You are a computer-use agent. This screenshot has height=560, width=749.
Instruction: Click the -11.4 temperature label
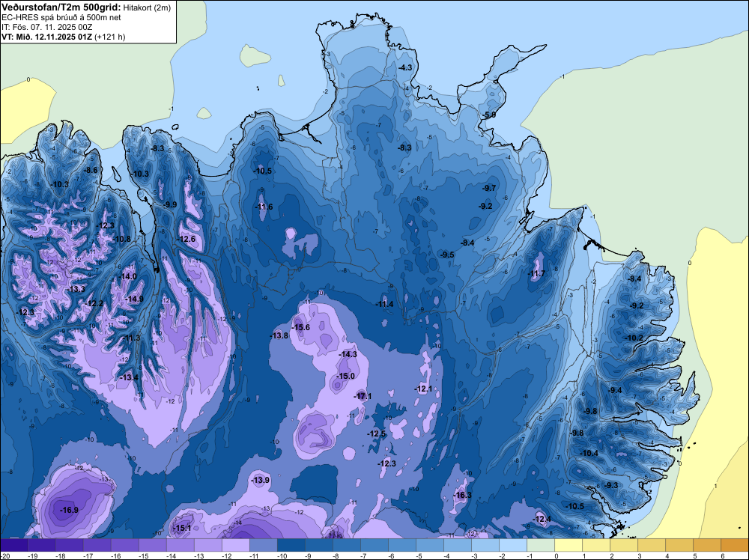384,304
